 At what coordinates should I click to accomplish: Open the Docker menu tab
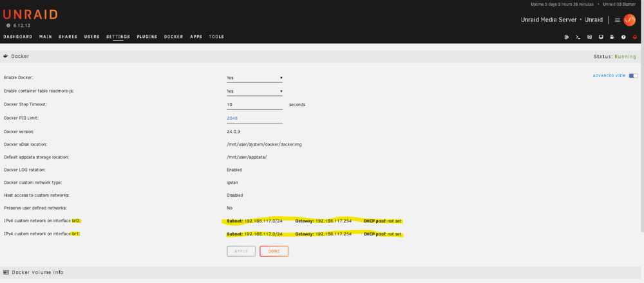(173, 37)
